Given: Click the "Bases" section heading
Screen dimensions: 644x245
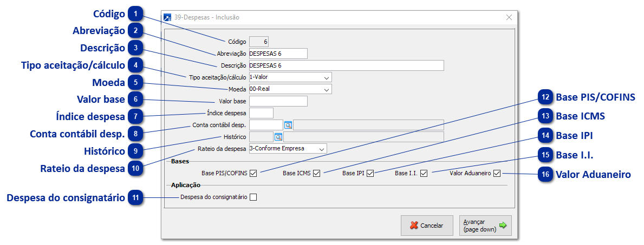Looking at the screenshot, I should click(x=180, y=161).
